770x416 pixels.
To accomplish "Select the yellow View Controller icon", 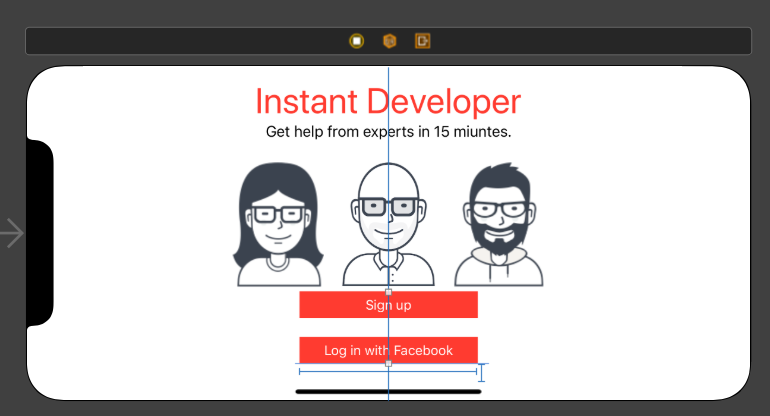I will tap(357, 41).
